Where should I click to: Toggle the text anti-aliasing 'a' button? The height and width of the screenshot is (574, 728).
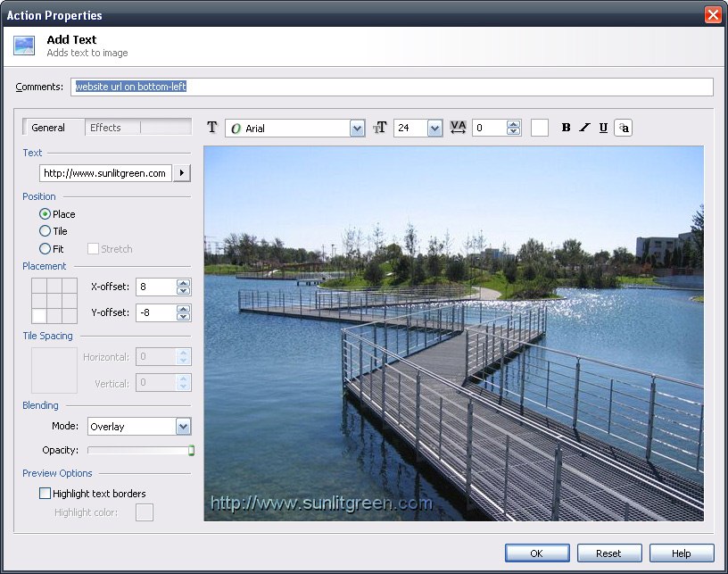coord(624,128)
